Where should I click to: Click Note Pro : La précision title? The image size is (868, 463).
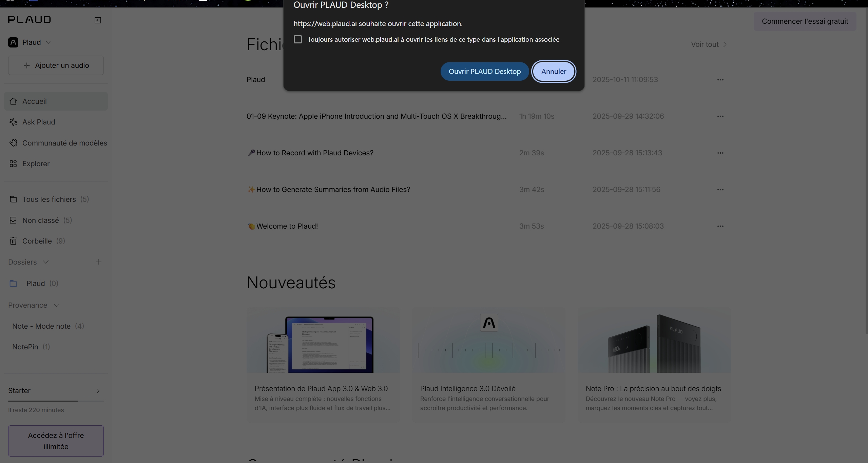click(653, 389)
